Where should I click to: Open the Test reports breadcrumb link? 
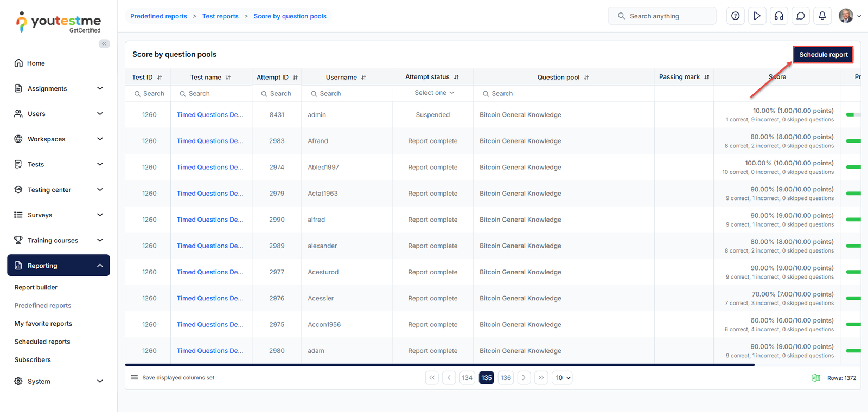[x=220, y=16]
